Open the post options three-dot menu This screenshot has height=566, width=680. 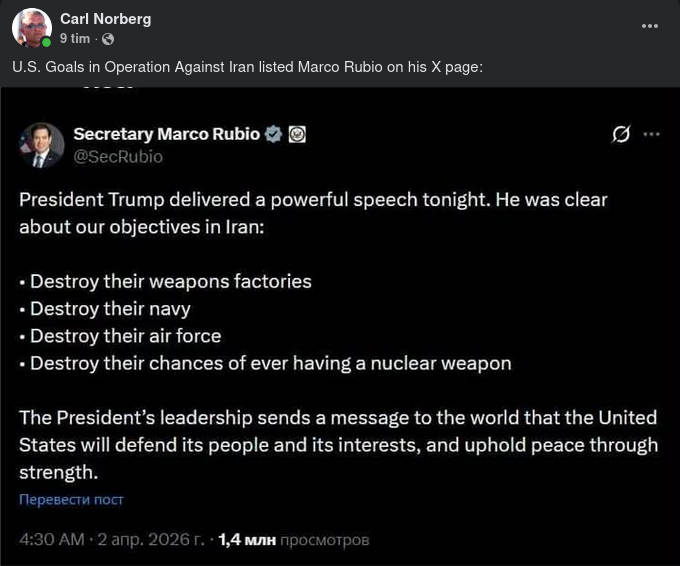(x=650, y=26)
